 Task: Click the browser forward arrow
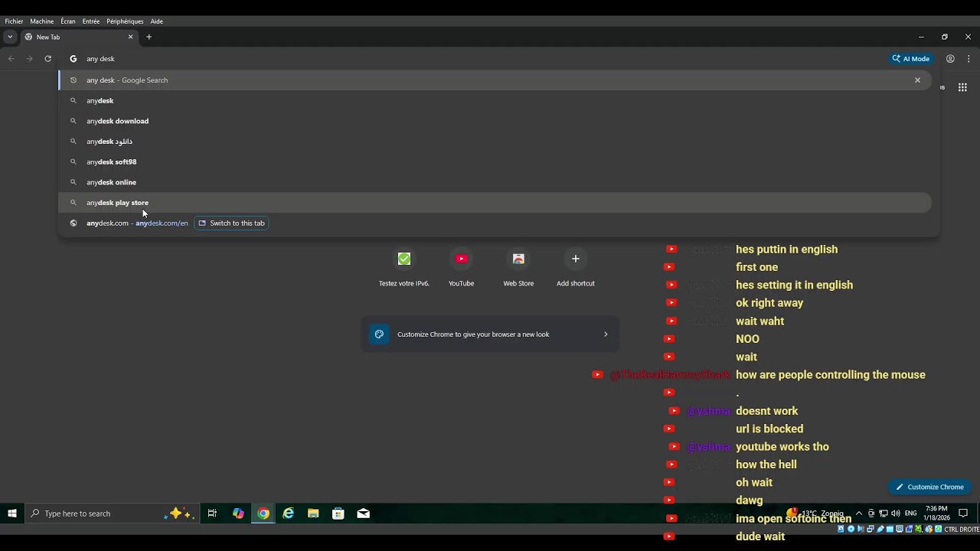[29, 59]
